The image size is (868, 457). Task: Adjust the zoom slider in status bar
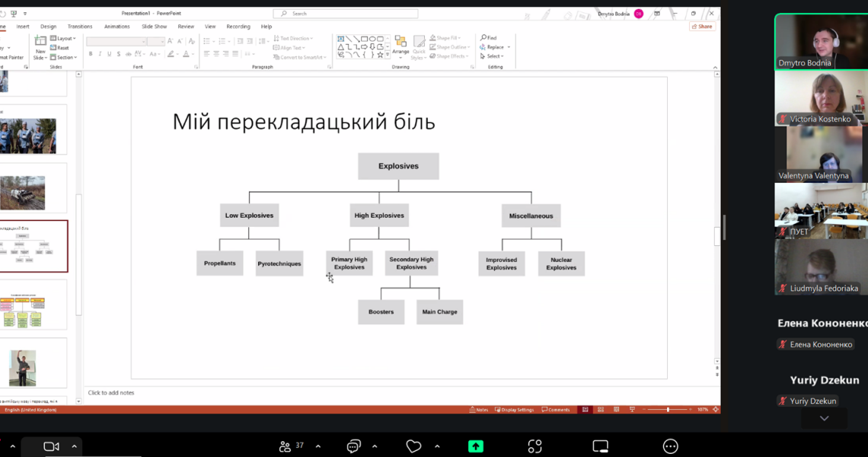(668, 410)
